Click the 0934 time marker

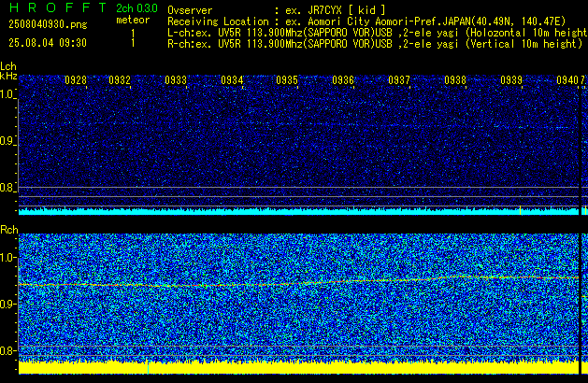click(x=232, y=80)
